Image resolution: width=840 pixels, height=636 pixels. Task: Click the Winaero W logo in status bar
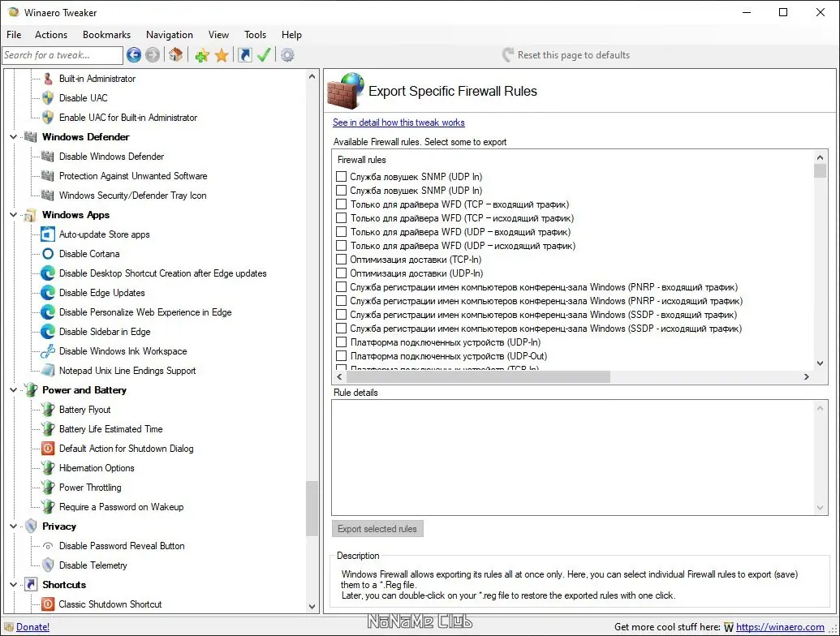(x=729, y=627)
